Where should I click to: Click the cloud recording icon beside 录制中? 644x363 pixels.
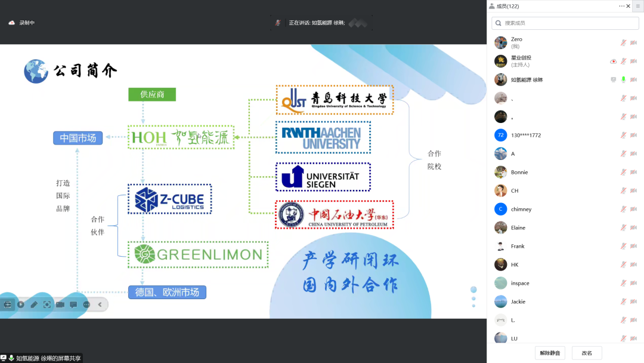point(11,23)
